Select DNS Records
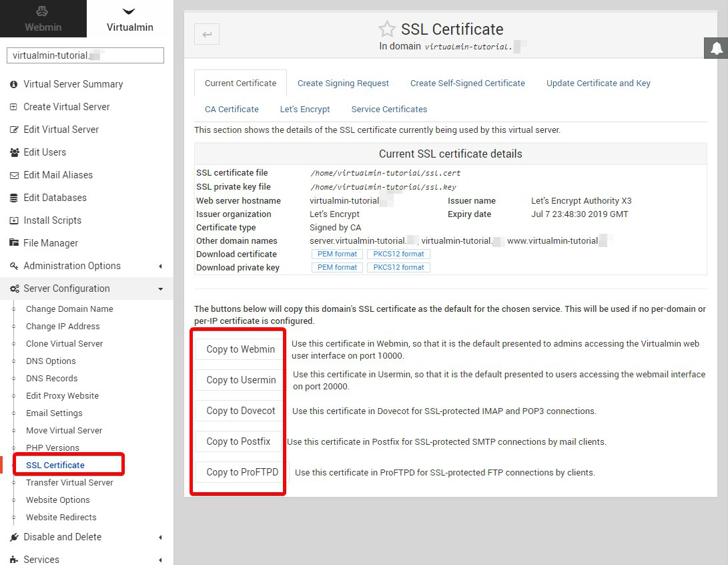The width and height of the screenshot is (728, 565). [52, 378]
